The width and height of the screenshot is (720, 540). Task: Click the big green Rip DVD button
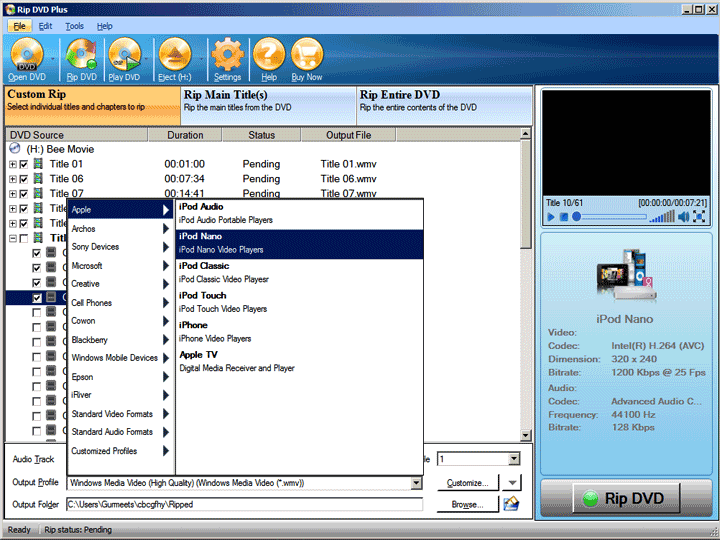click(x=626, y=498)
